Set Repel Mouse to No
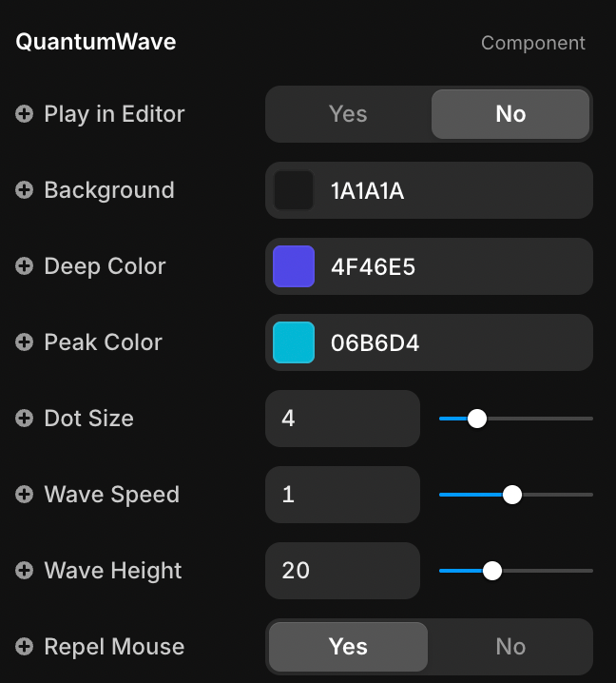This screenshot has width=616, height=683. click(x=510, y=647)
